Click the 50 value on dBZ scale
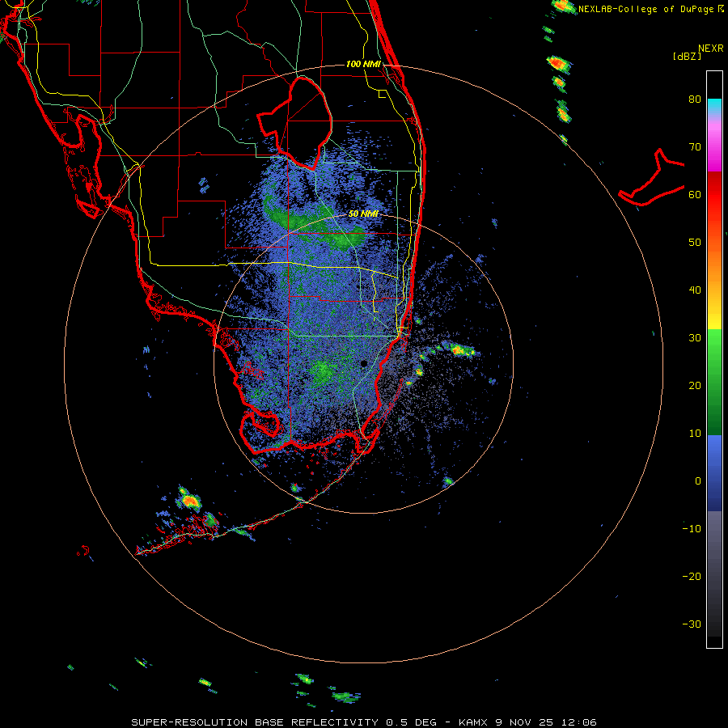 (695, 243)
